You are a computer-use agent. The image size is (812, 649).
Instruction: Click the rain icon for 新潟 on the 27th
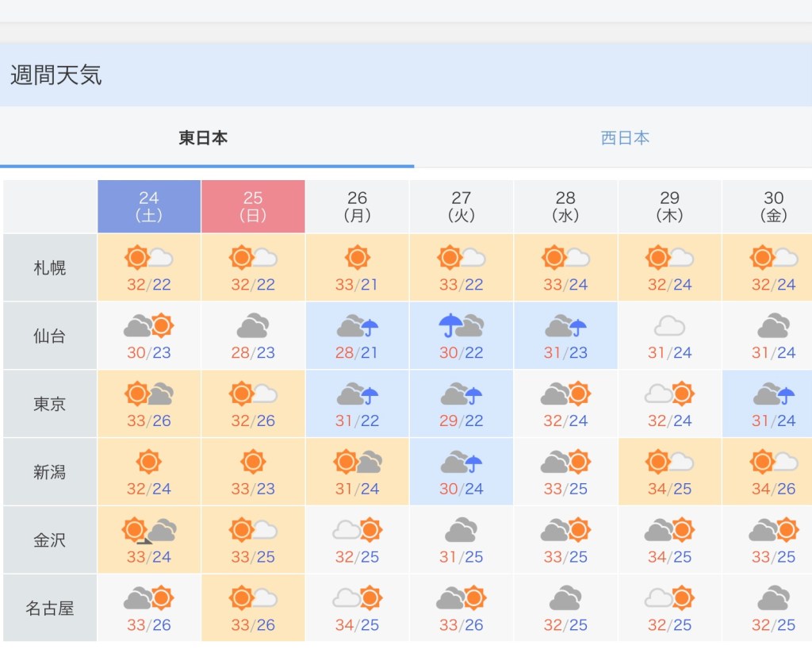click(461, 462)
